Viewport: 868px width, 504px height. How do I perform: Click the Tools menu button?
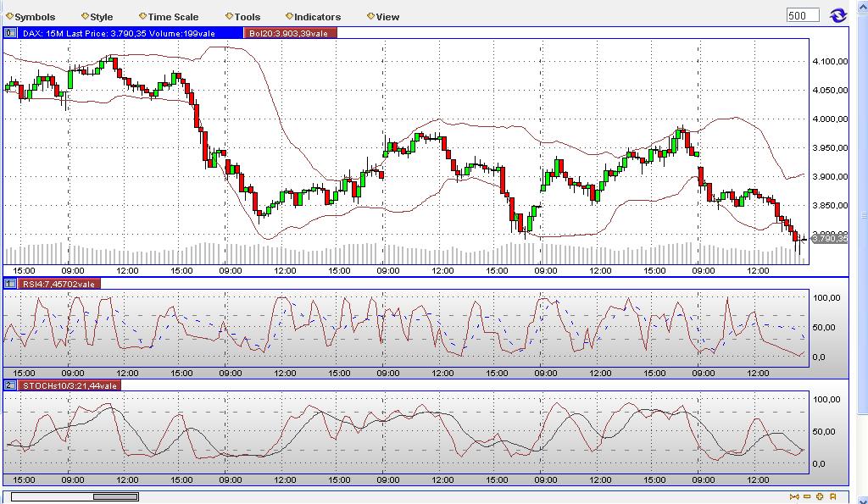244,16
